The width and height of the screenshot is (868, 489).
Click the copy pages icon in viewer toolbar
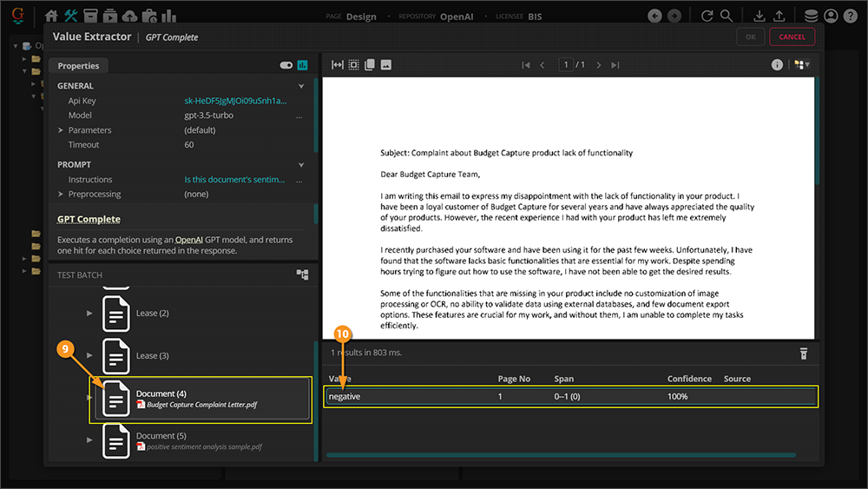[370, 65]
